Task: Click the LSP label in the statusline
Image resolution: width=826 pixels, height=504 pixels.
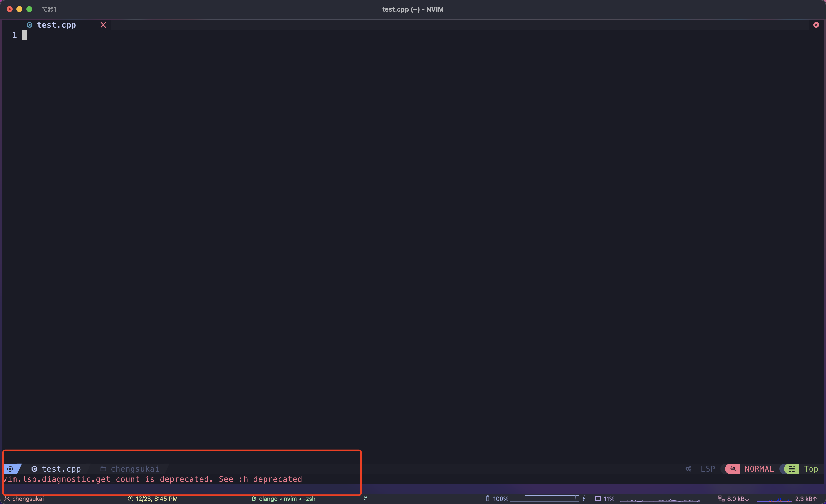Action: [708, 469]
